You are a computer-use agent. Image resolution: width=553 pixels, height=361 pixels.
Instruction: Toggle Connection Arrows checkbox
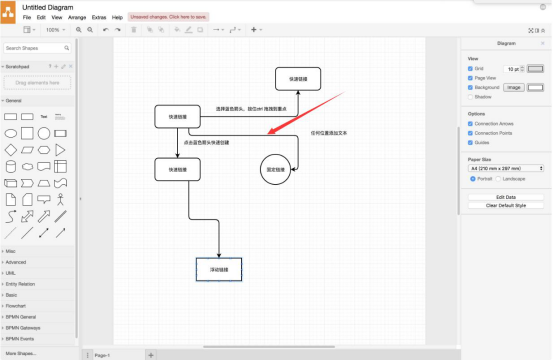[x=470, y=124]
